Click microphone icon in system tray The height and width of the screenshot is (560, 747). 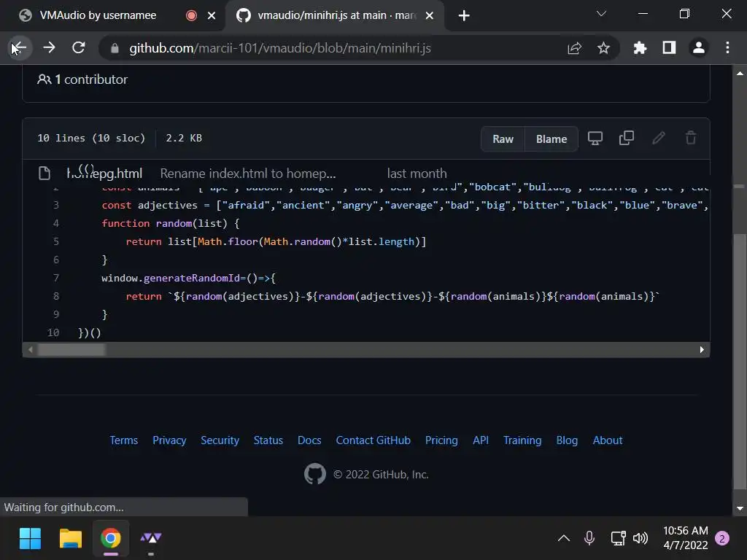(x=589, y=538)
